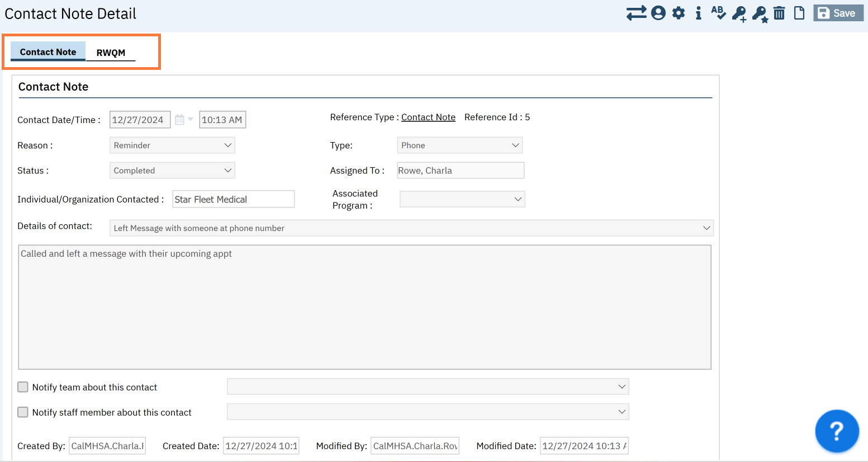This screenshot has height=462, width=868.
Task: Follow the Contact Note reference type link
Action: pyautogui.click(x=428, y=117)
